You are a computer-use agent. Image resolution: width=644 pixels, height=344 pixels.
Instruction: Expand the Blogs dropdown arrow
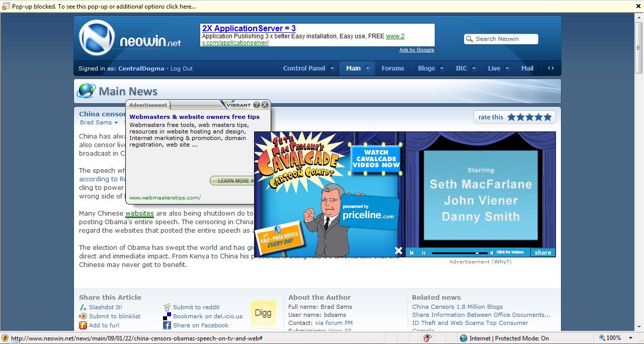442,68
